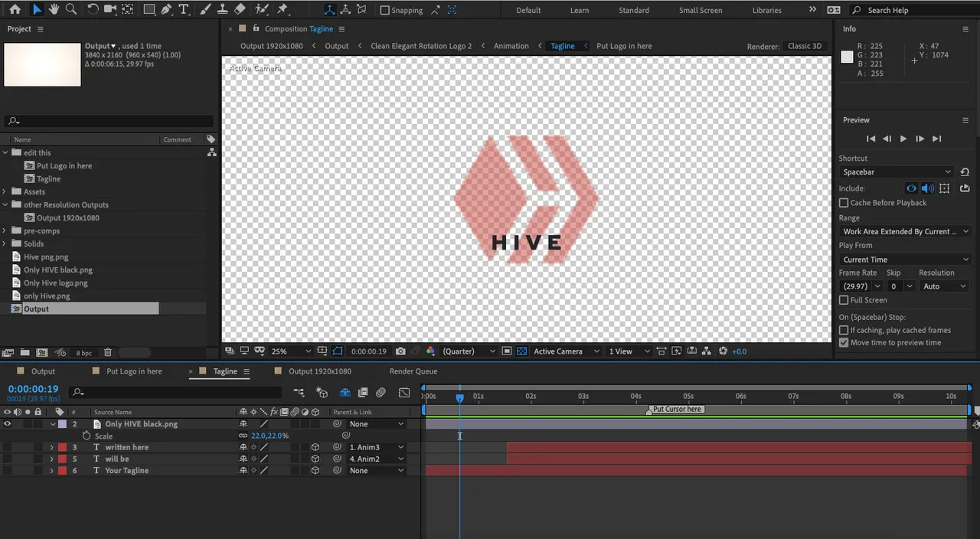Hide the Only HIVE black.png layer eye
980x539 pixels.
(x=8, y=424)
